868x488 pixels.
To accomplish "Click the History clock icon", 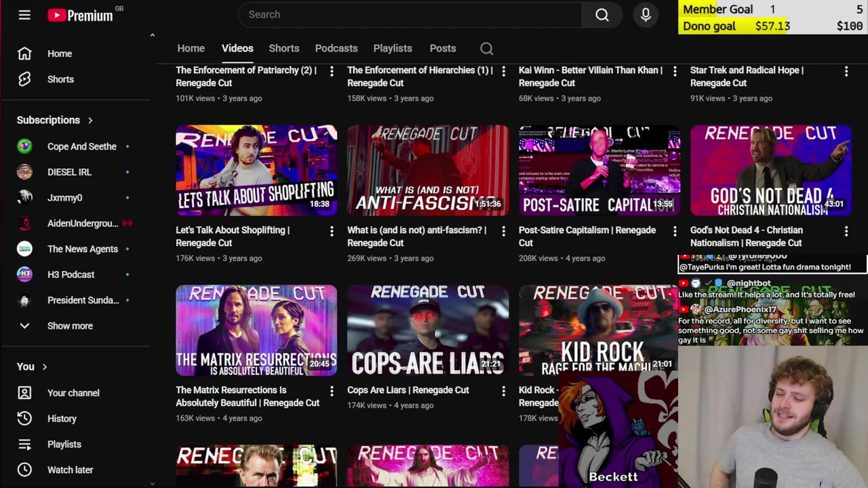I will tap(24, 419).
